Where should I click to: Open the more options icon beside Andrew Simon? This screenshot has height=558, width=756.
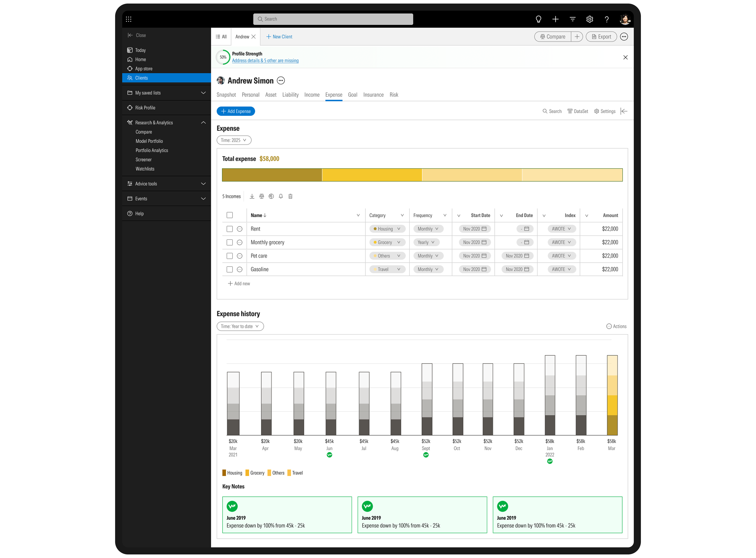click(x=281, y=81)
